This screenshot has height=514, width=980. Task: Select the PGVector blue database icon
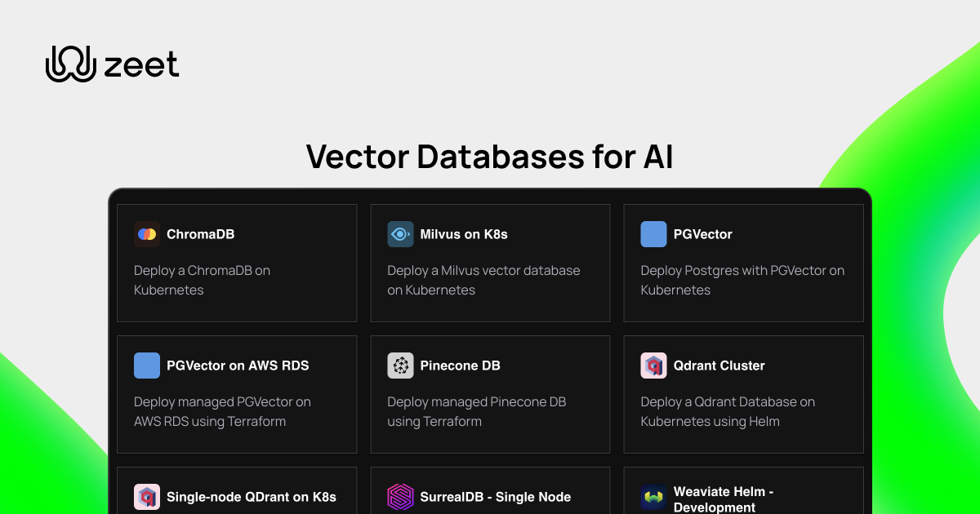pos(653,234)
